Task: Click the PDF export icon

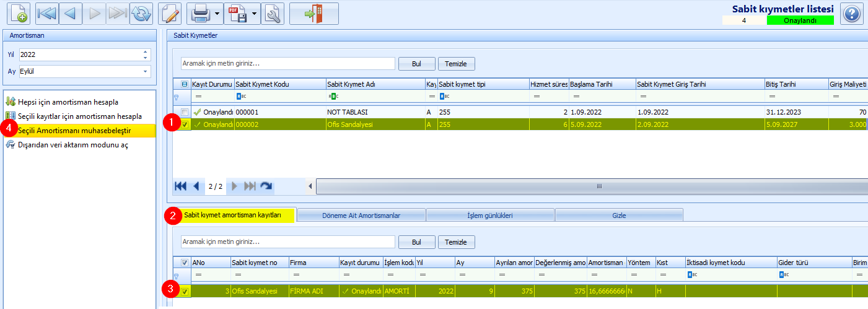Action: coord(238,14)
